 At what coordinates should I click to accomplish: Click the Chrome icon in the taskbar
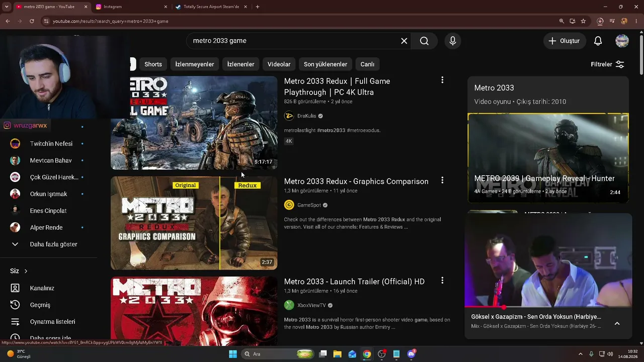(x=367, y=354)
